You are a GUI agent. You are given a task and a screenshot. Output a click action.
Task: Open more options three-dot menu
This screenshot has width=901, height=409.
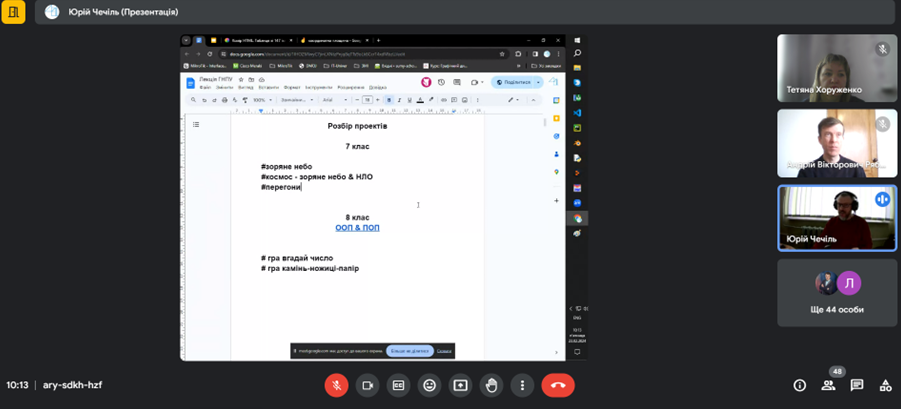tap(522, 385)
